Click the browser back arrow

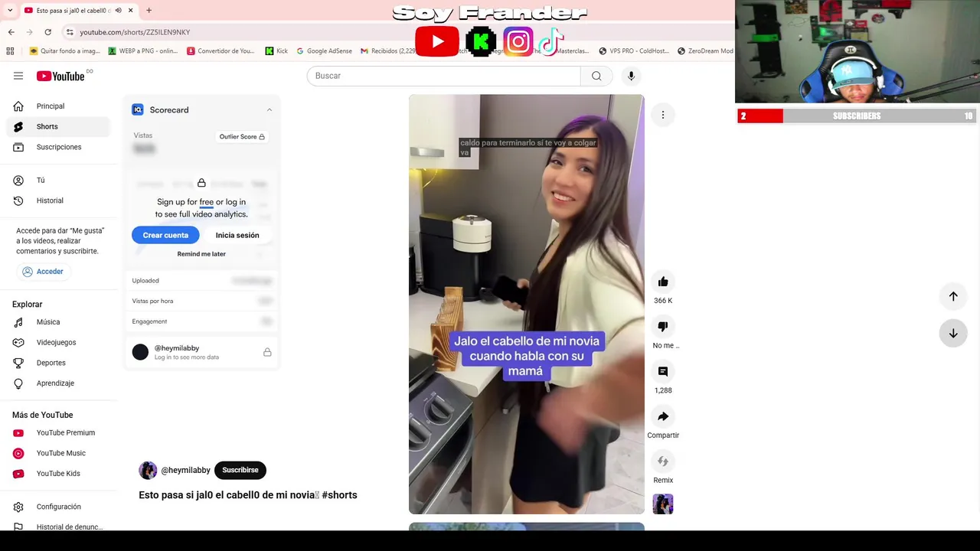[x=11, y=32]
